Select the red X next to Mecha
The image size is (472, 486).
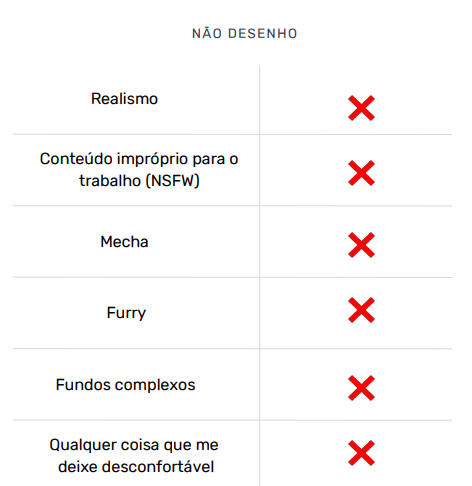[x=361, y=245]
